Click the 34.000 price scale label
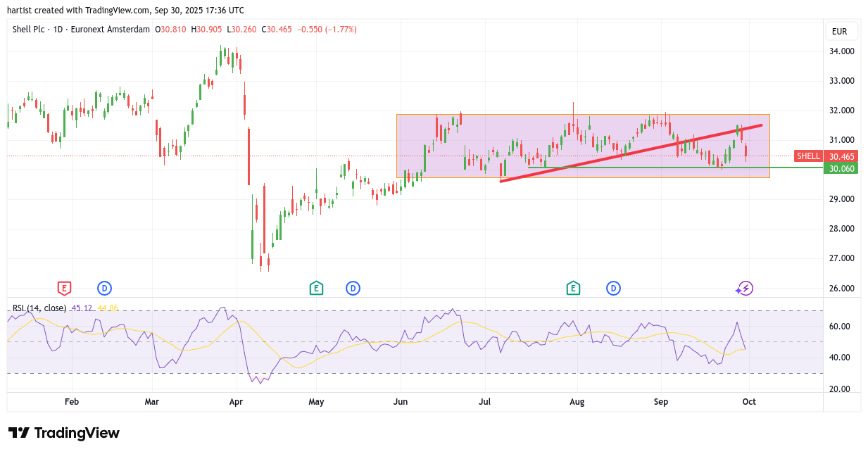Screen dimensions: 868x454 [842, 51]
